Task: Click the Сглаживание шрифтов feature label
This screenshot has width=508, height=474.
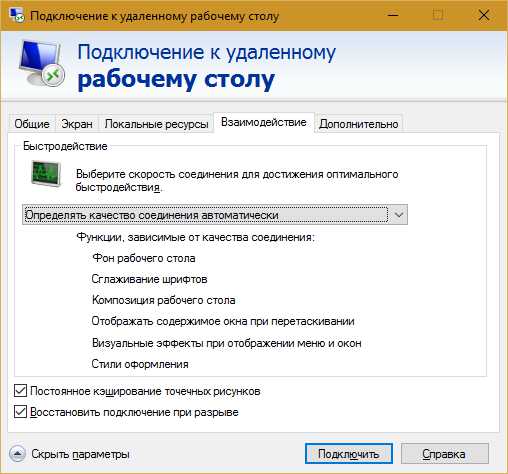Action: [x=149, y=279]
